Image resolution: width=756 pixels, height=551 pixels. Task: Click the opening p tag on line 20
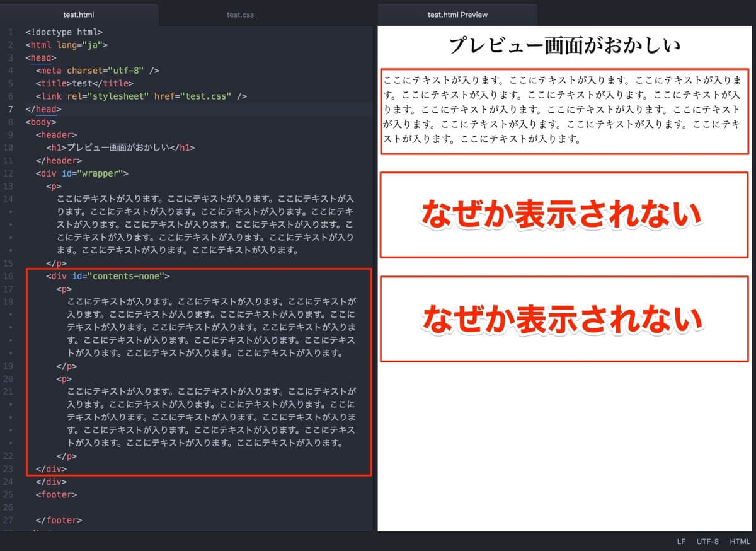point(64,380)
